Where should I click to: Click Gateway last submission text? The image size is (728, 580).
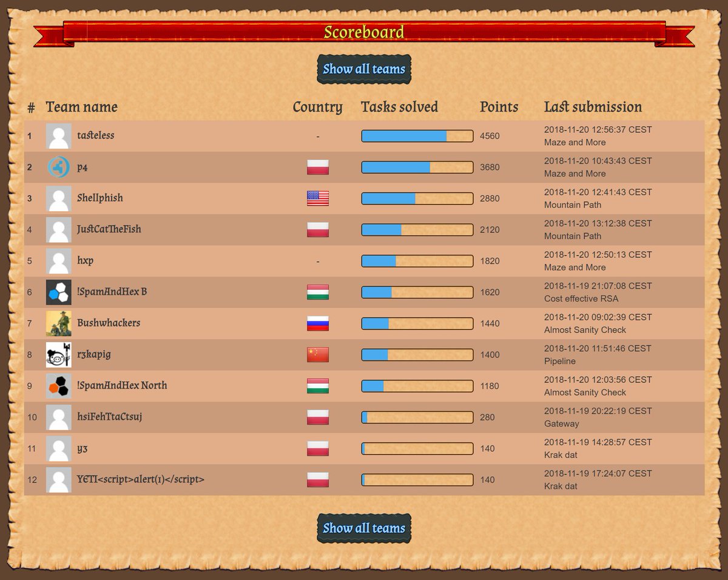(x=562, y=423)
